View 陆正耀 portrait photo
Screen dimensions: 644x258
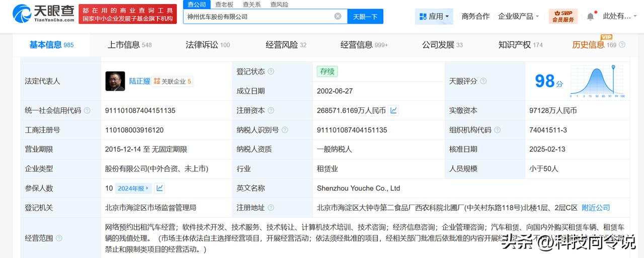tap(115, 81)
